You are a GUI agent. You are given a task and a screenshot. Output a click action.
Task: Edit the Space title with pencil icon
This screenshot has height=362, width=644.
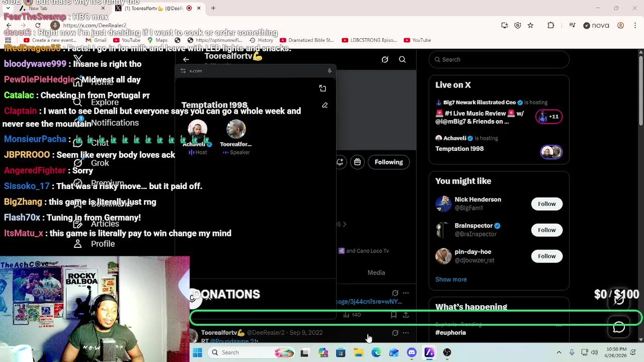[x=325, y=105]
